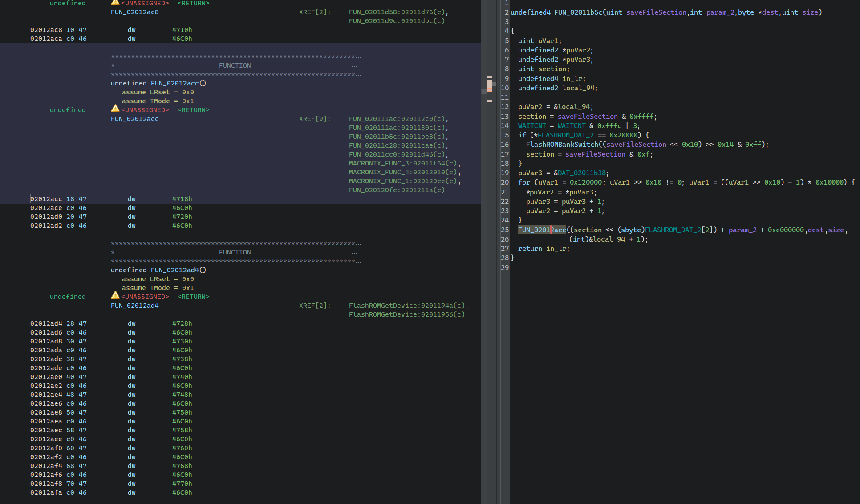Select the saveFileSection parameter in the function signature
The width and height of the screenshot is (860, 504).
click(x=656, y=12)
